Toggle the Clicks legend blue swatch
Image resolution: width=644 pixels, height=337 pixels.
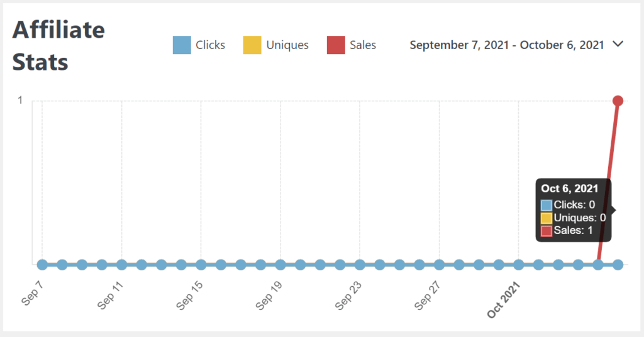(x=182, y=45)
